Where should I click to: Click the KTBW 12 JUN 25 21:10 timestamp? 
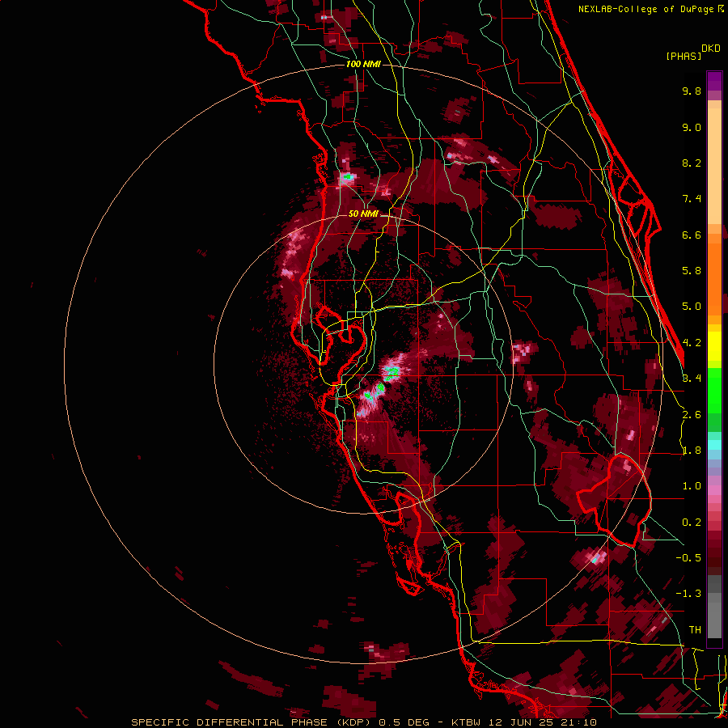[x=524, y=722]
